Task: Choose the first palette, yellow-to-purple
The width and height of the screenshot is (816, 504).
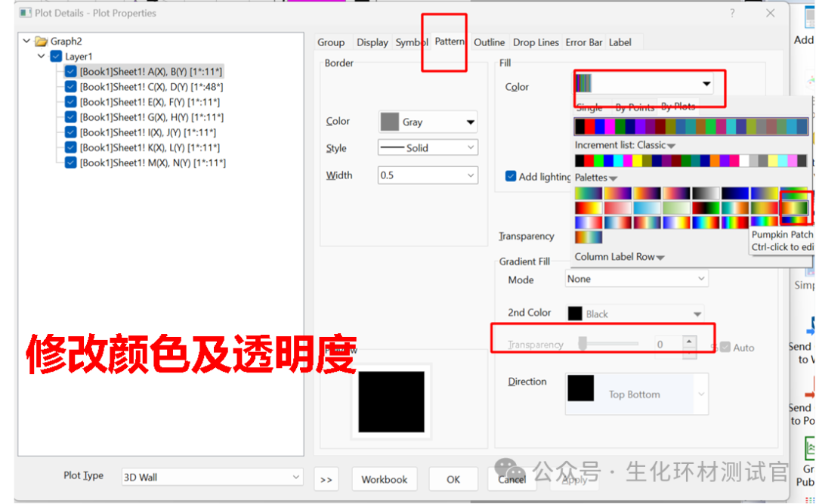Action: coord(589,193)
